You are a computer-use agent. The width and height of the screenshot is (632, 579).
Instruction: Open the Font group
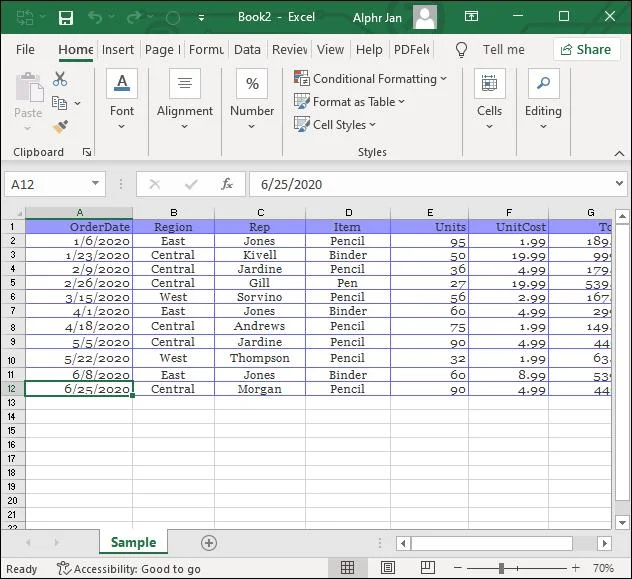click(122, 100)
